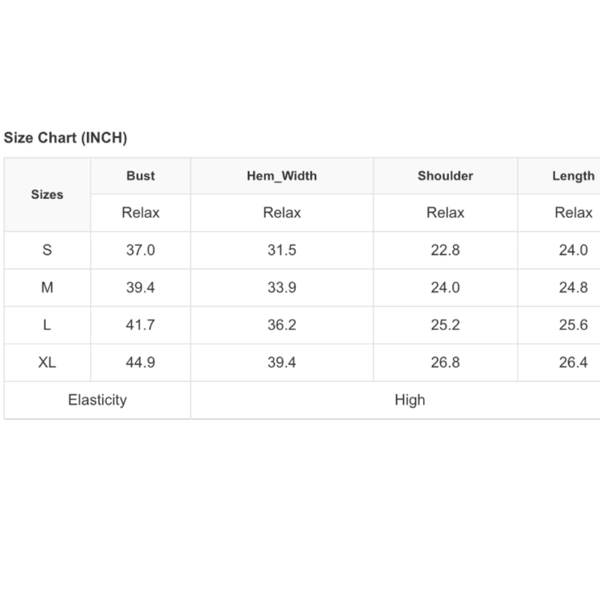600x600 pixels.
Task: Select the L size row label
Action: coord(47,325)
